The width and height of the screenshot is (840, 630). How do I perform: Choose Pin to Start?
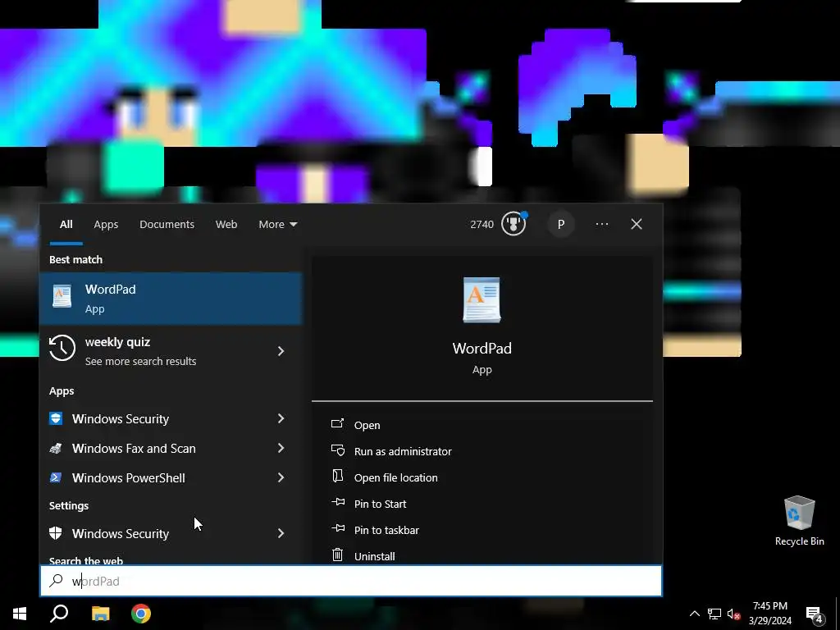tap(380, 504)
